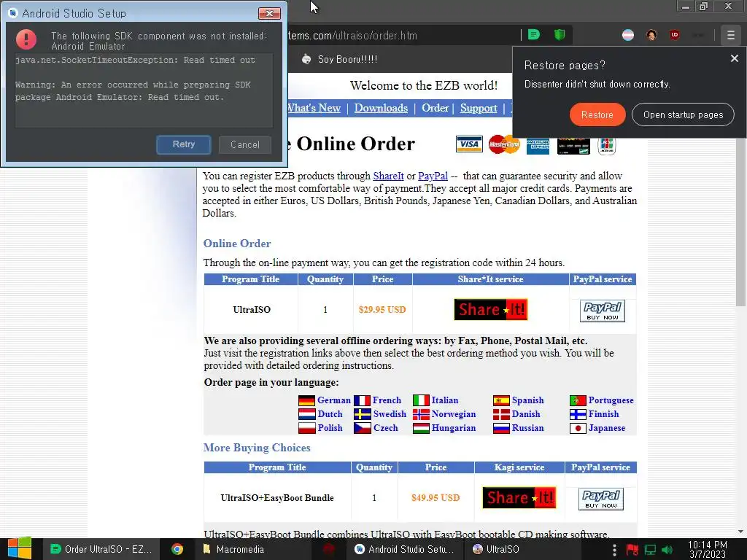
Task: Open the uBlock Origin extension icon
Action: coord(674,35)
